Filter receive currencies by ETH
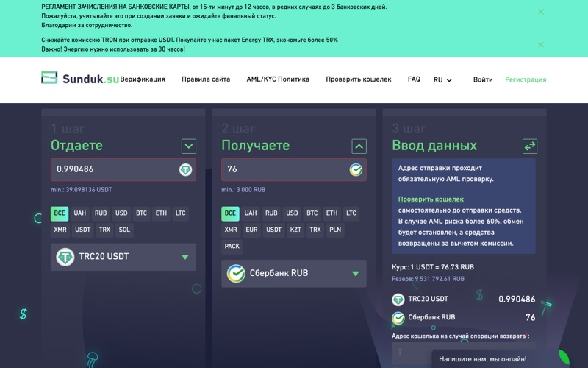This screenshot has width=588, height=368. (x=332, y=213)
